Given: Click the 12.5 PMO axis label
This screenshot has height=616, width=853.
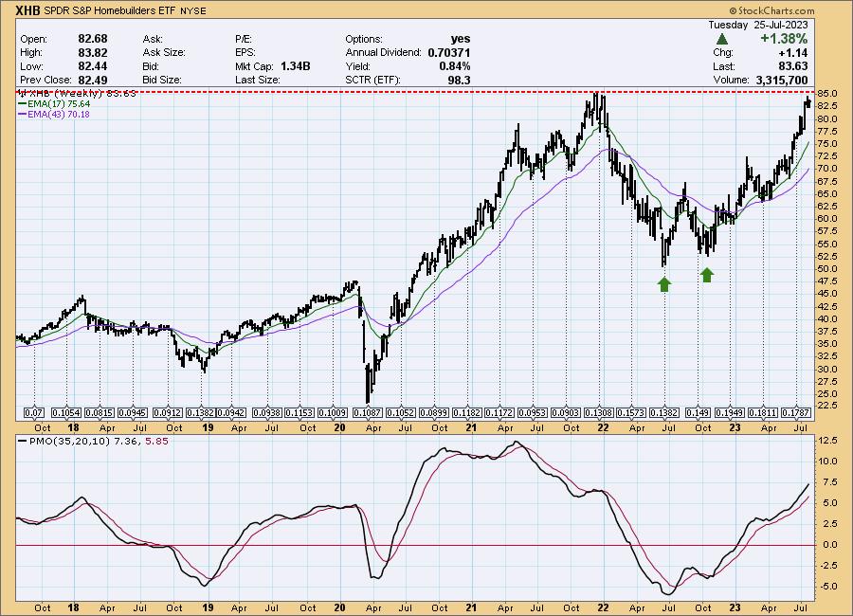Looking at the screenshot, I should click(826, 440).
